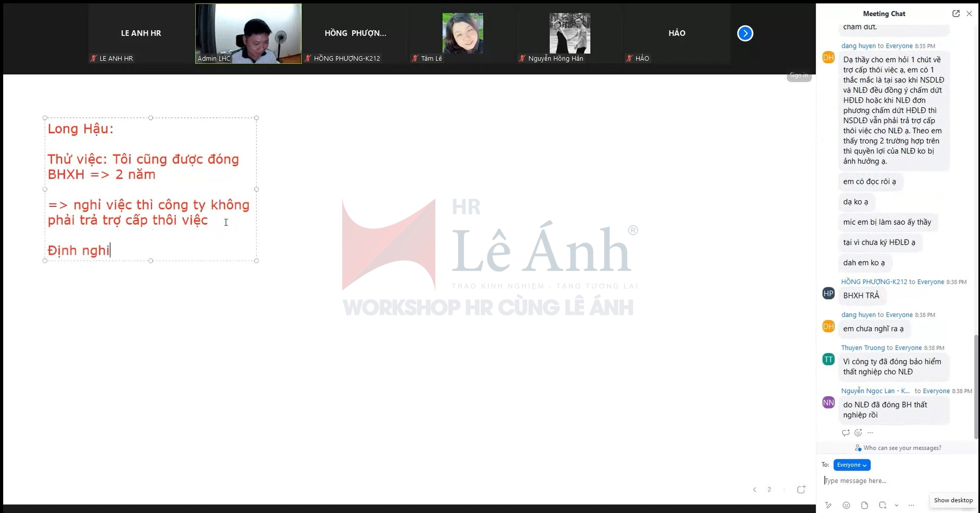Go to previous whiteboard page
Image resolution: width=980 pixels, height=513 pixels.
[755, 490]
